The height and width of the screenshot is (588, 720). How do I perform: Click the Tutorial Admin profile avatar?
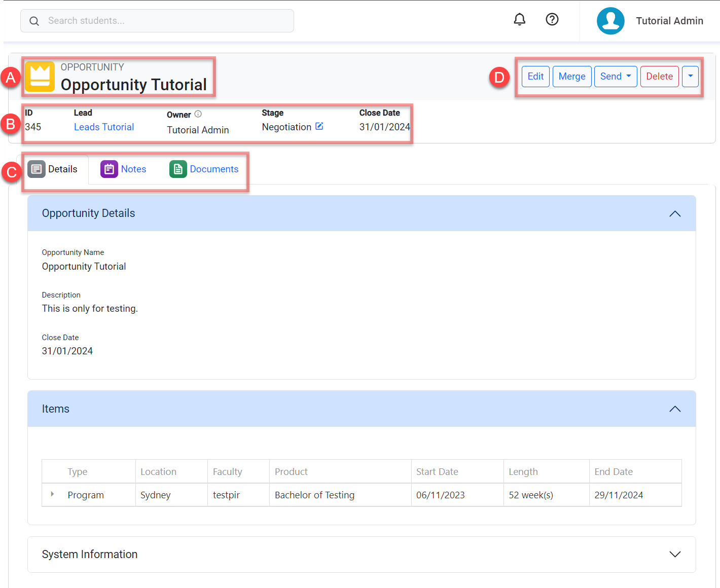point(610,21)
